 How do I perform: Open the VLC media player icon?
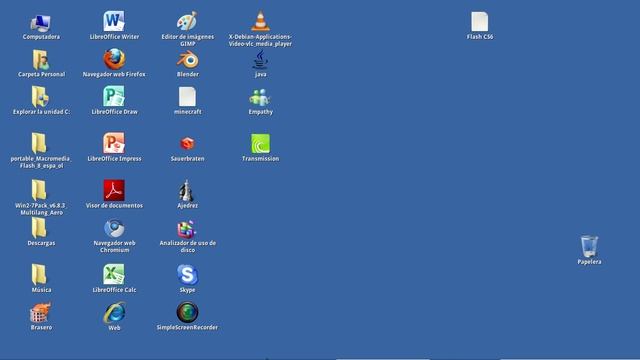point(260,21)
